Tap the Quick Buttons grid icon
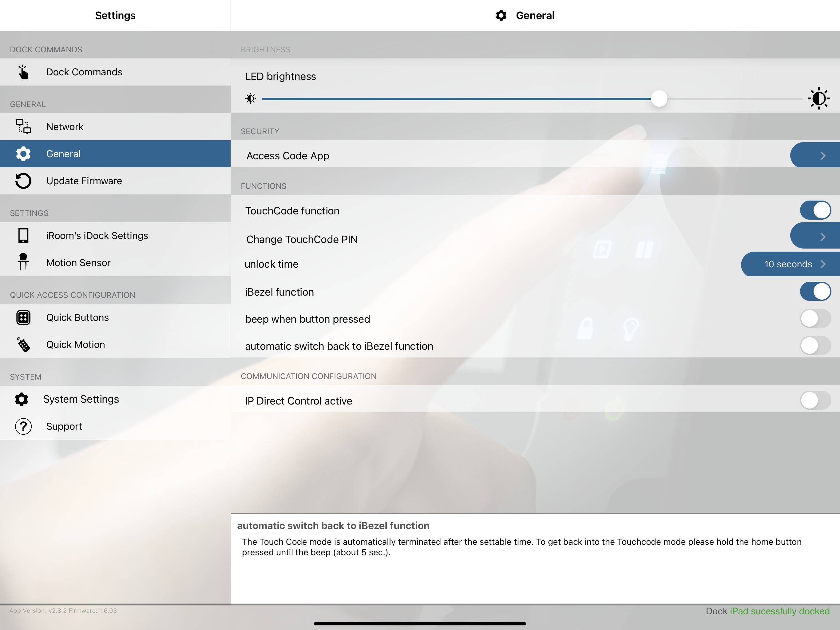The height and width of the screenshot is (630, 840). 23,317
